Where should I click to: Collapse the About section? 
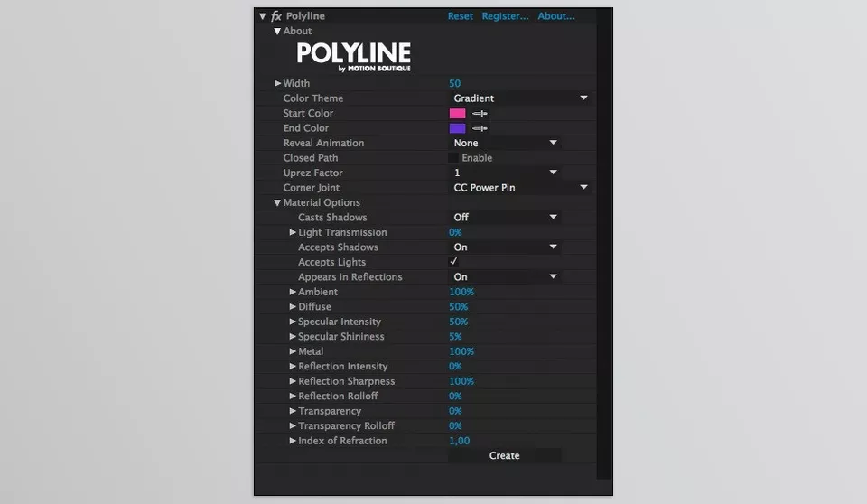click(277, 31)
